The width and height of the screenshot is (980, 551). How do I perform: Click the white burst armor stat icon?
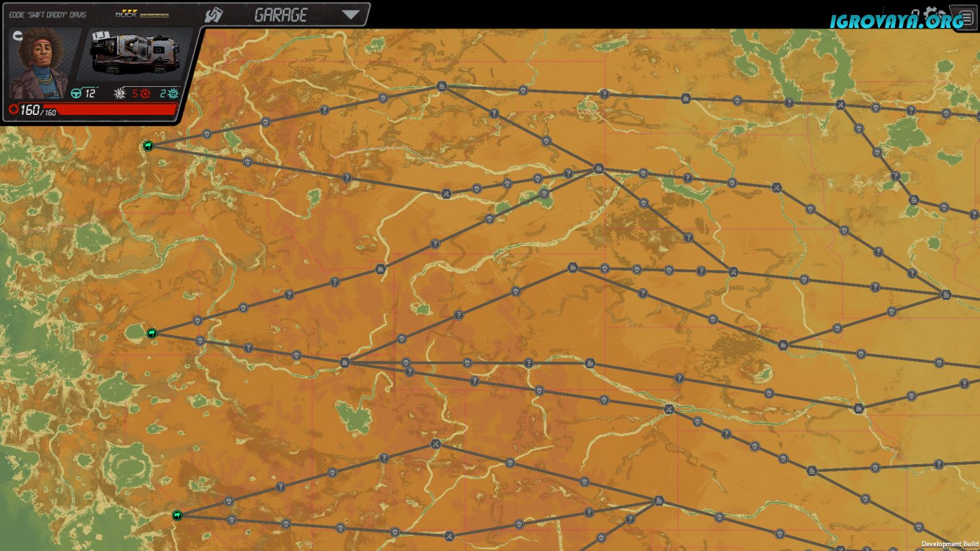119,93
